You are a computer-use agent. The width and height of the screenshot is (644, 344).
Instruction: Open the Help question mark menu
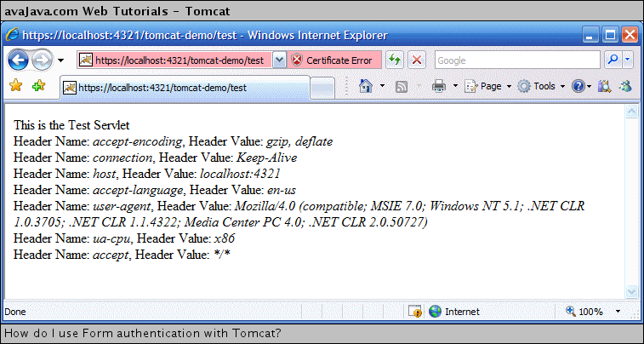pos(581,86)
